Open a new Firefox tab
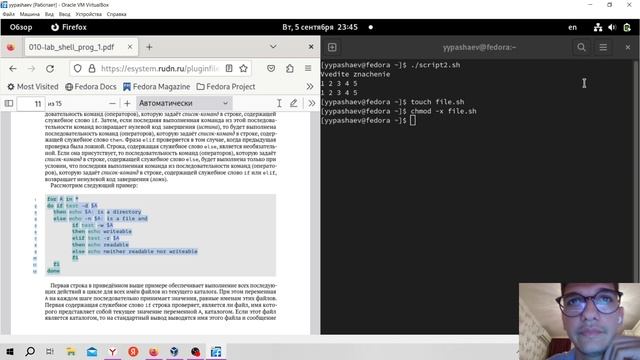Image resolution: width=640 pixels, height=360 pixels. [149, 47]
